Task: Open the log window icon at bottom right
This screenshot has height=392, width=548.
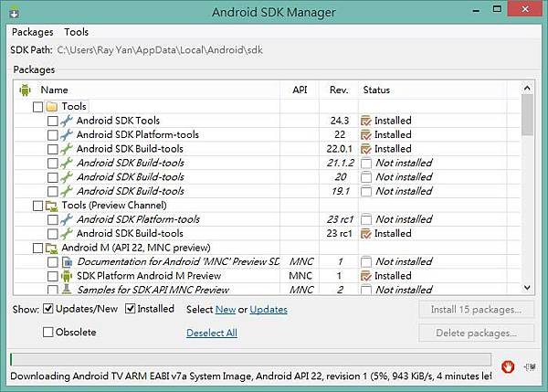Action: click(x=530, y=366)
